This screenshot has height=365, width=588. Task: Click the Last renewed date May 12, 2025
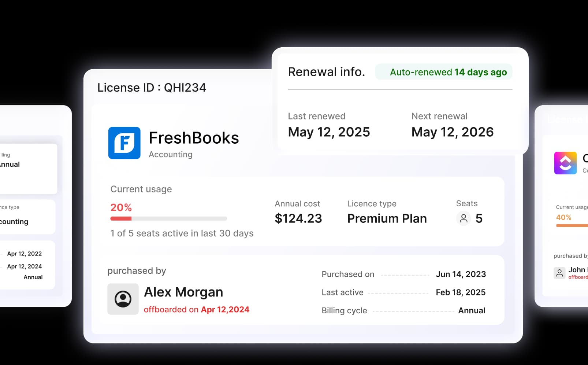pyautogui.click(x=329, y=132)
